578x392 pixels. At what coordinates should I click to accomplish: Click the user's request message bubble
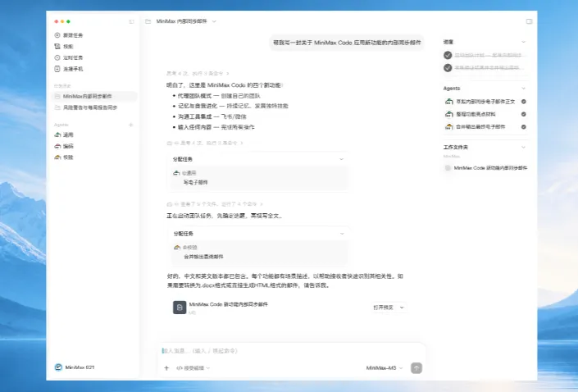pos(347,43)
